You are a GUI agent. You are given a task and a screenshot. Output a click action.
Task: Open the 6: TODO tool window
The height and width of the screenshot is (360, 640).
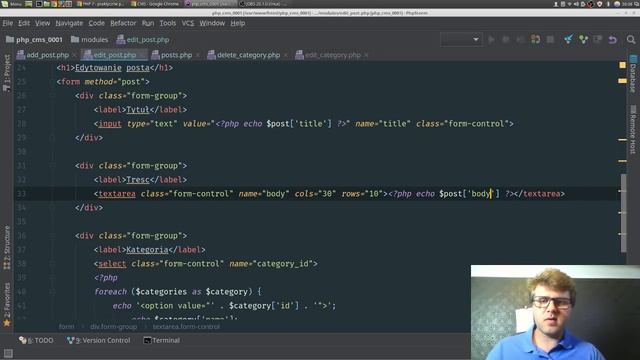[36, 340]
